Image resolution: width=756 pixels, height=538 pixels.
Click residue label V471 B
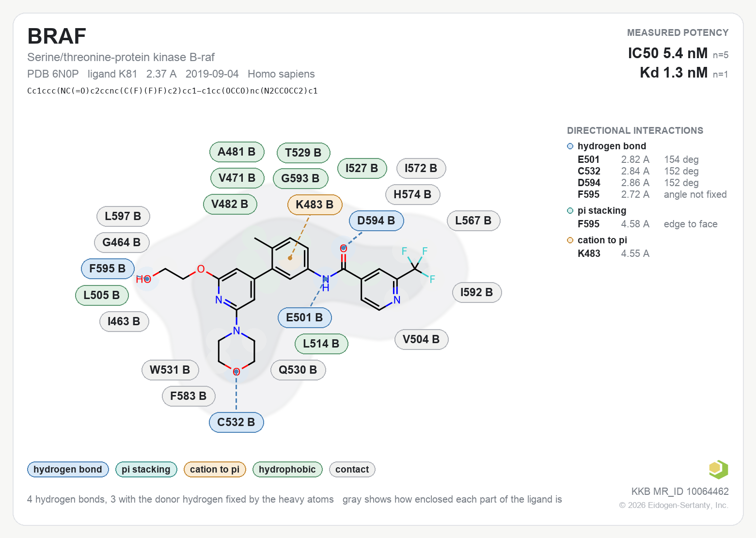pos(237,178)
